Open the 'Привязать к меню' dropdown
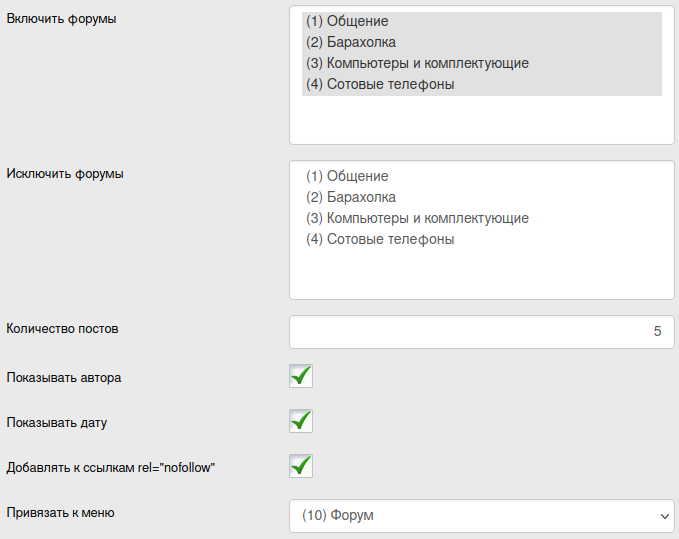 [481, 516]
